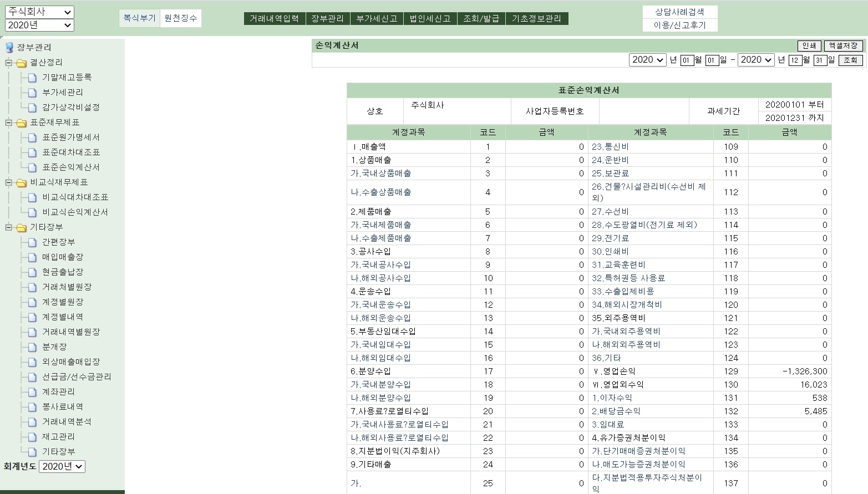Open 거래내역별원장 in the tree

tap(71, 332)
